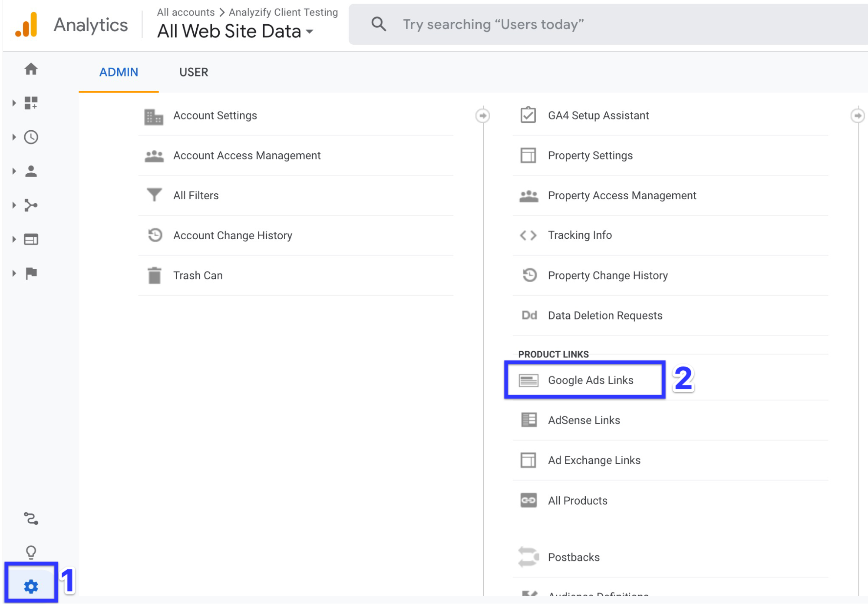Click the Tracking Info code brackets icon

(x=528, y=235)
